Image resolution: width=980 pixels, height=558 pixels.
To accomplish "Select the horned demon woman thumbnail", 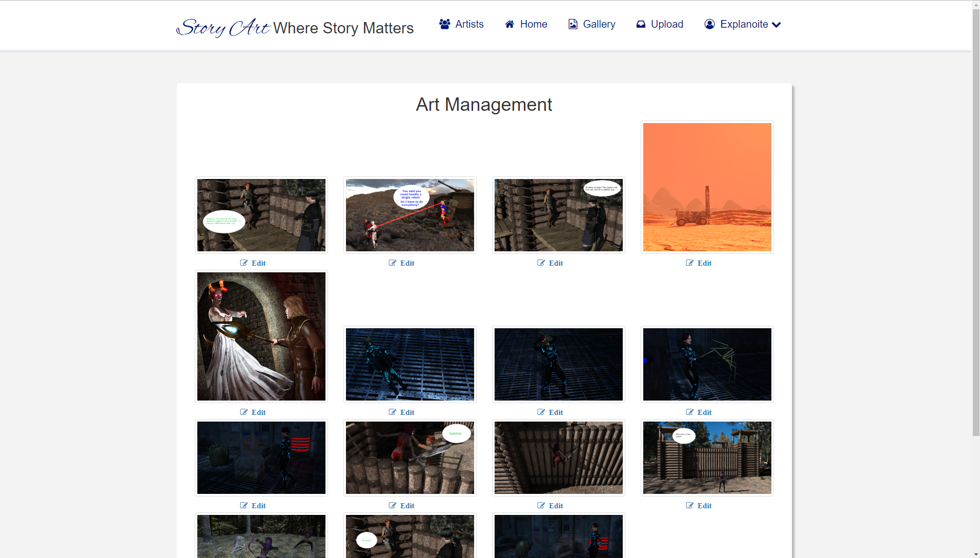I will click(261, 336).
